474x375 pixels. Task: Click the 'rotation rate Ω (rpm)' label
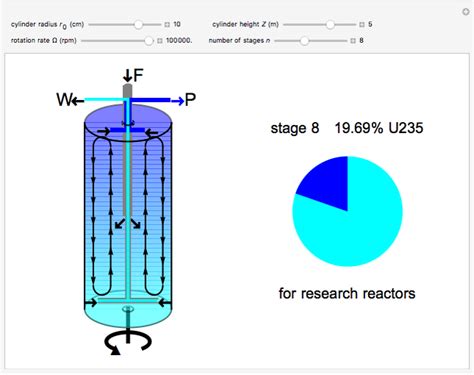44,41
